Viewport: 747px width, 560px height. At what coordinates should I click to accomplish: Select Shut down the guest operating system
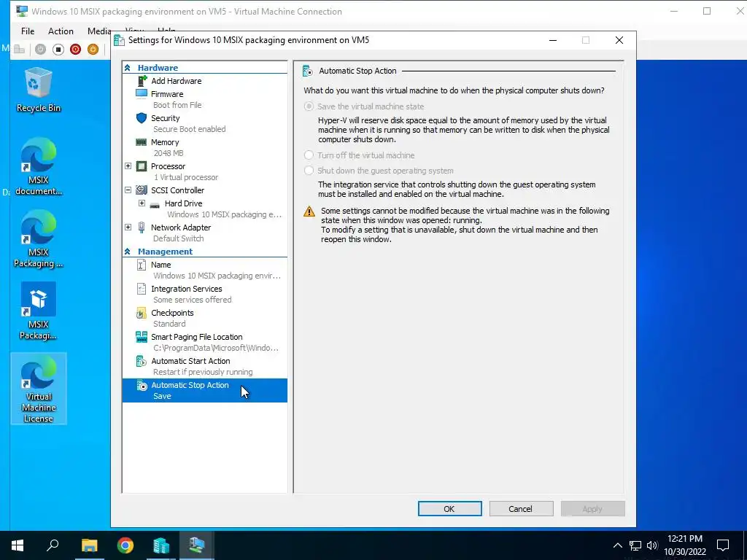point(379,171)
